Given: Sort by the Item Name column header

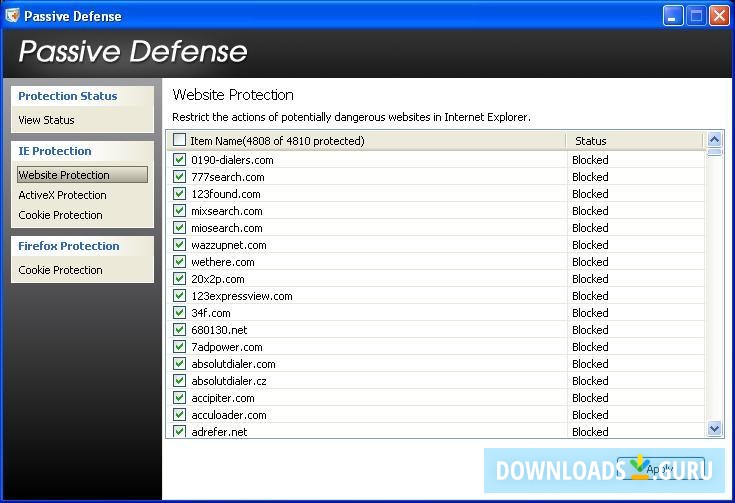Looking at the screenshot, I should [367, 141].
